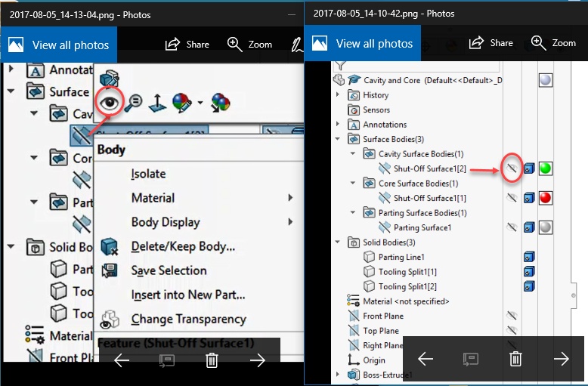Image resolution: width=588 pixels, height=386 pixels.
Task: Click the Zoom to Selection magnifier icon
Action: [x=133, y=103]
